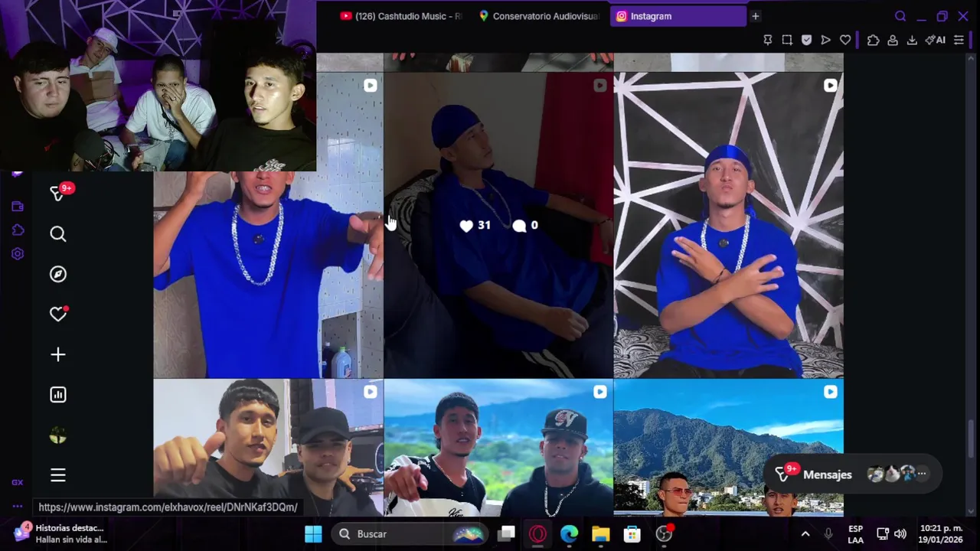Open Historias destacadas news widget
The height and width of the screenshot is (551, 980).
click(60, 533)
